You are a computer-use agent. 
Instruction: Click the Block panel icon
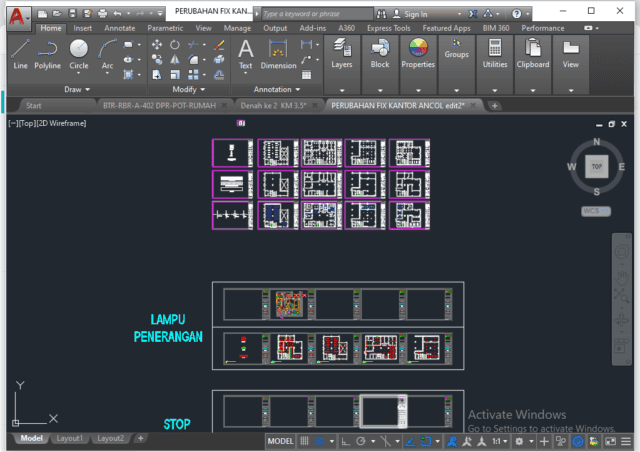380,53
